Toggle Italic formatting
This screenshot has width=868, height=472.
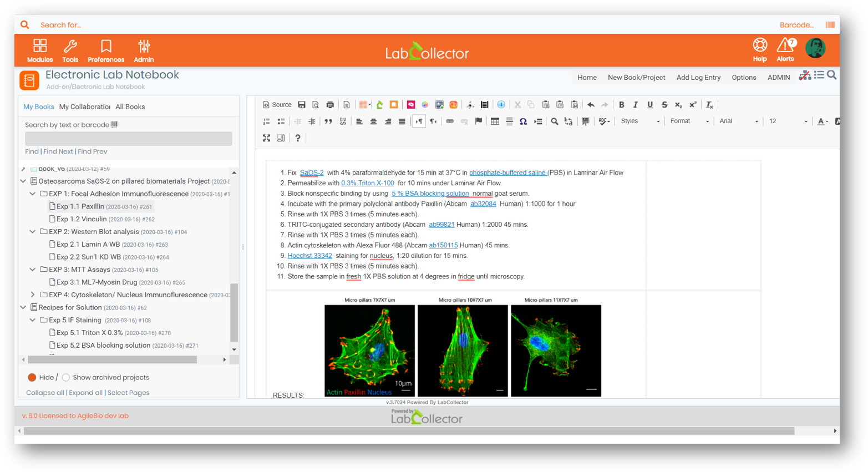636,105
